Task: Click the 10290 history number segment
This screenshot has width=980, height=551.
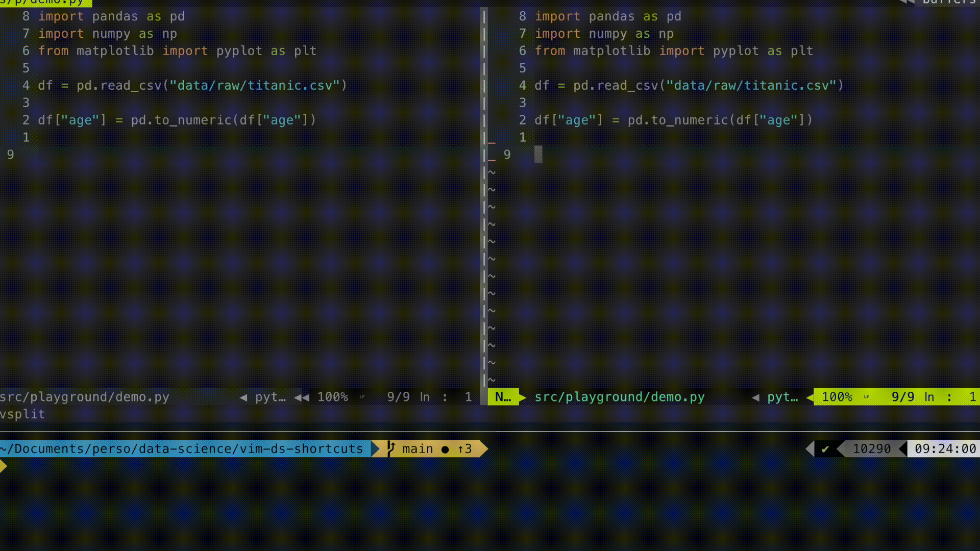Action: 871,449
